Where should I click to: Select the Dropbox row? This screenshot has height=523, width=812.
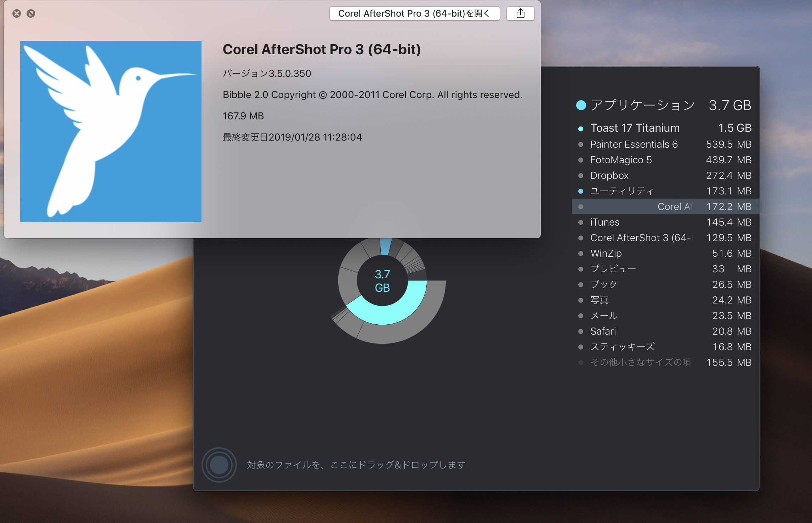point(665,175)
